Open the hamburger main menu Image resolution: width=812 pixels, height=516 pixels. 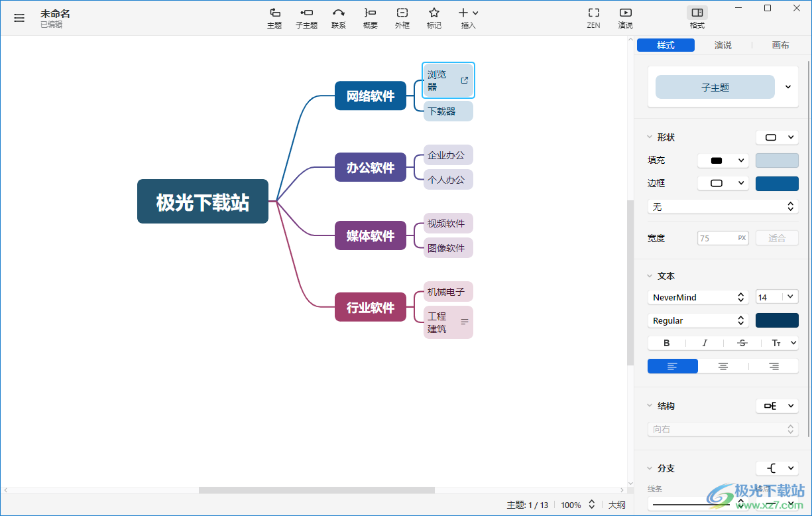[19, 18]
